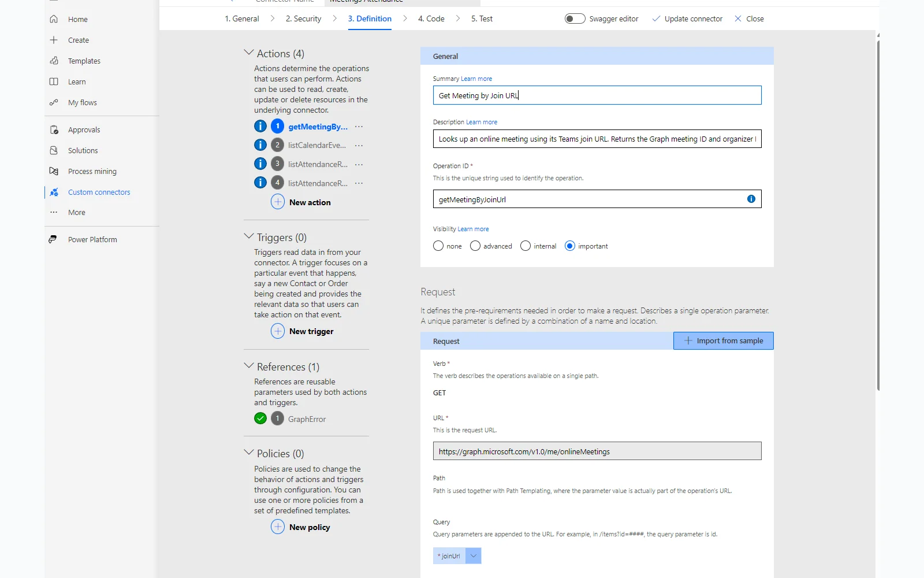924x578 pixels.
Task: Click info icon in Operation ID field
Action: click(x=751, y=199)
